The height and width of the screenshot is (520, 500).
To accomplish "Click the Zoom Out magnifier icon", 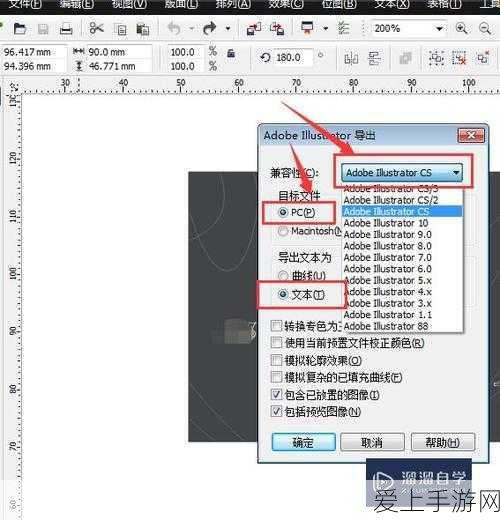I will [485, 28].
